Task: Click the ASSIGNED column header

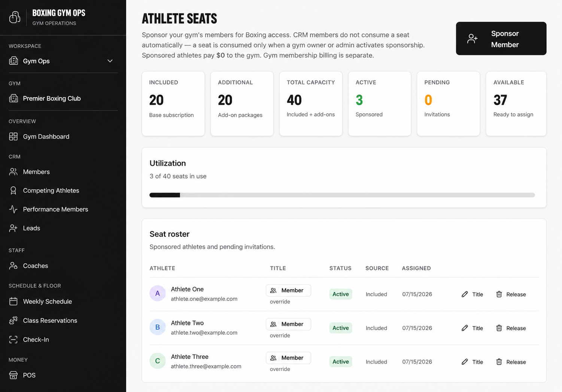Action: [416, 268]
